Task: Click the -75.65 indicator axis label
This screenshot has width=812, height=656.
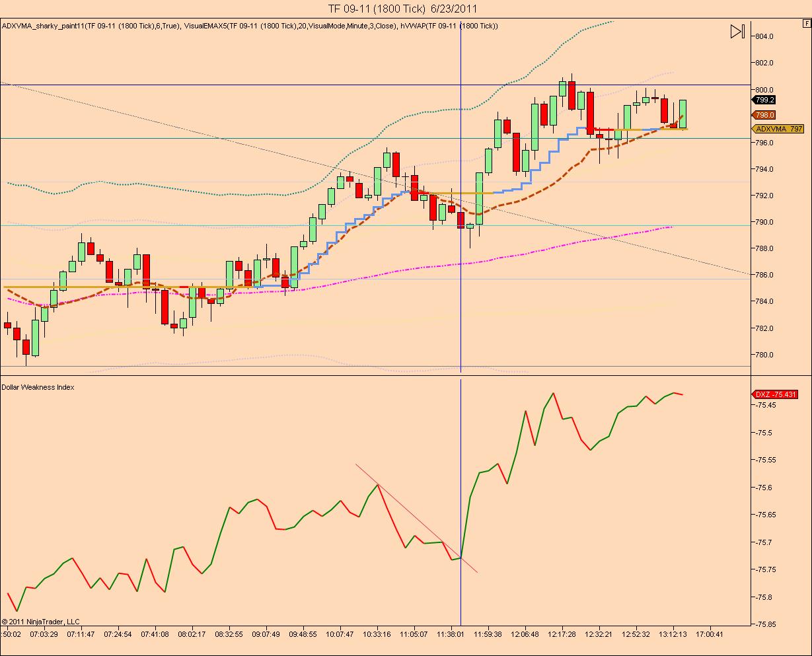Action: (766, 515)
